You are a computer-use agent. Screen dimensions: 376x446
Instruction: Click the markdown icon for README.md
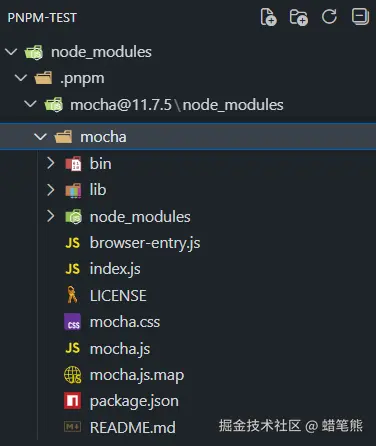click(72, 427)
